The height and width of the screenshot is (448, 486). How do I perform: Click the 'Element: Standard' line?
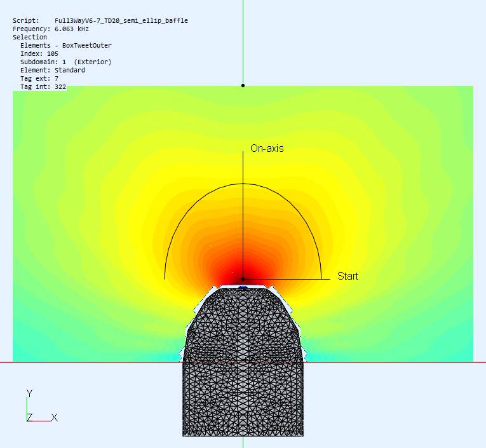[x=53, y=70]
